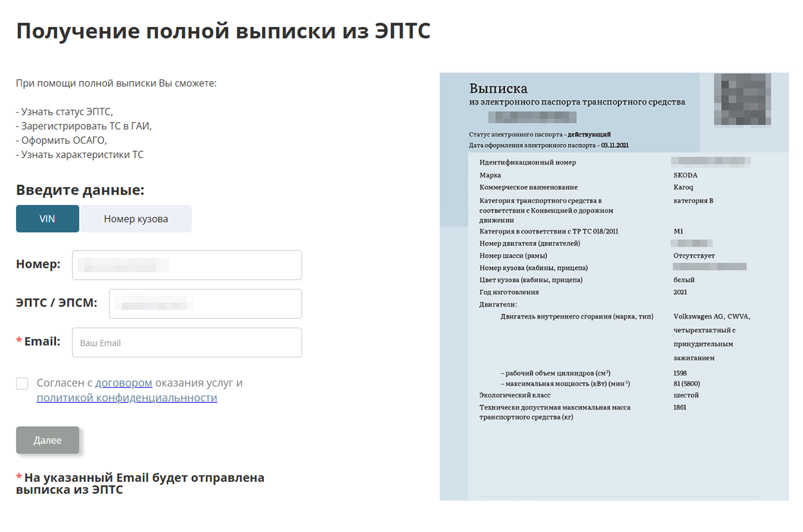Click the ЭПТС / ЭПСМ input field

(205, 303)
